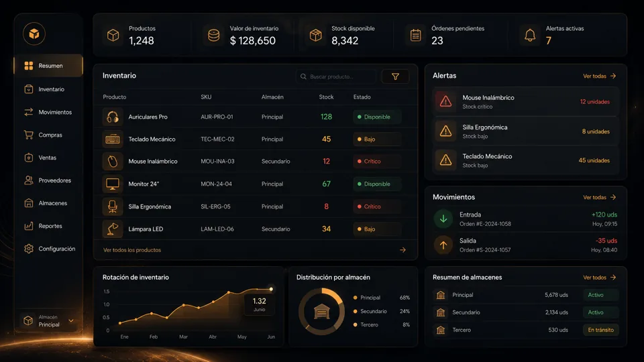Click the Stock disponible package icon
The width and height of the screenshot is (644, 362).
[x=315, y=36]
